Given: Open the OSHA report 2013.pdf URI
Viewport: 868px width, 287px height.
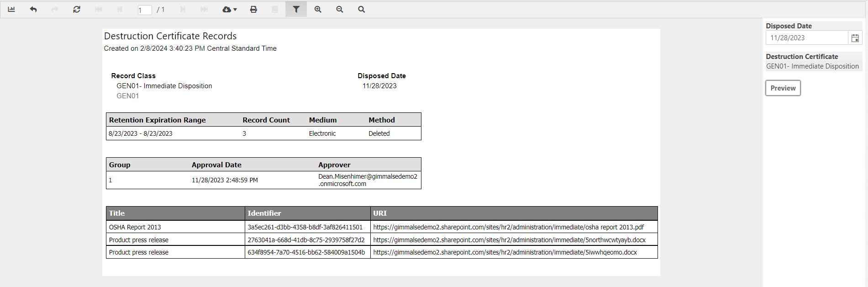Looking at the screenshot, I should coord(508,227).
